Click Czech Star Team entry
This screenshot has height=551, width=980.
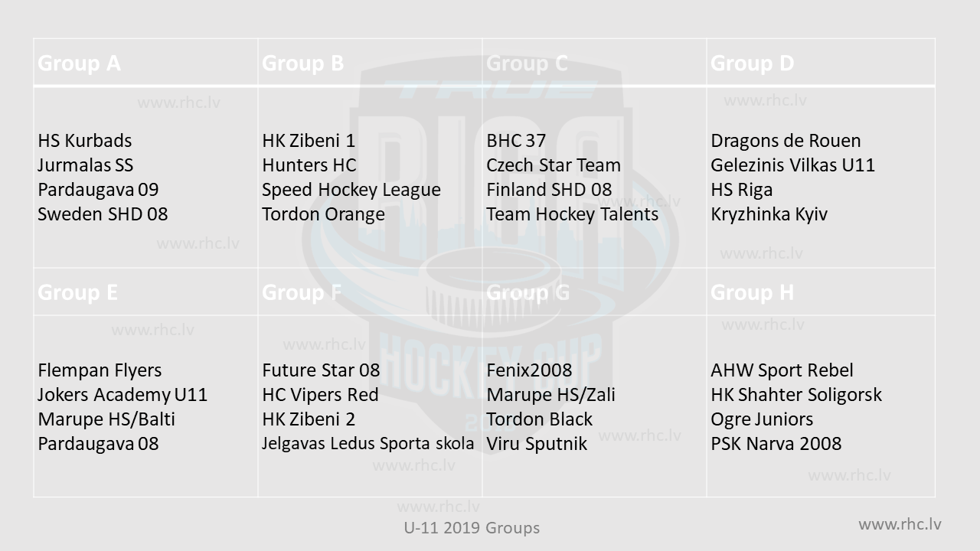(x=554, y=165)
